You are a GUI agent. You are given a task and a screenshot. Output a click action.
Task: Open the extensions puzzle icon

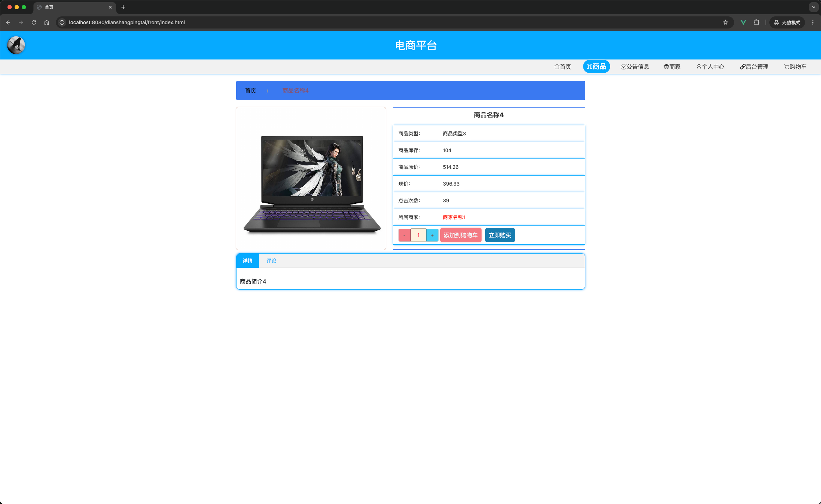coord(756,22)
